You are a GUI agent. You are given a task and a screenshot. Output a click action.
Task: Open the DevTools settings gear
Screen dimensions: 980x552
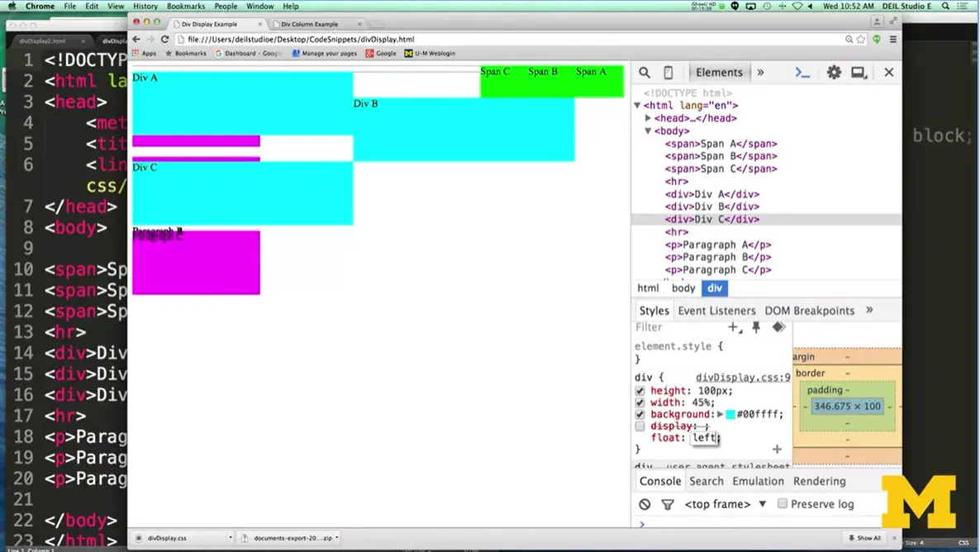834,73
